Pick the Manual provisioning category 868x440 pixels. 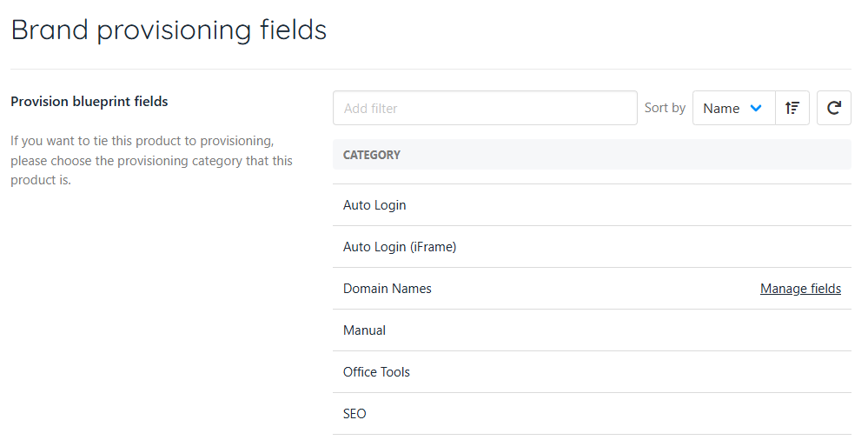click(365, 330)
